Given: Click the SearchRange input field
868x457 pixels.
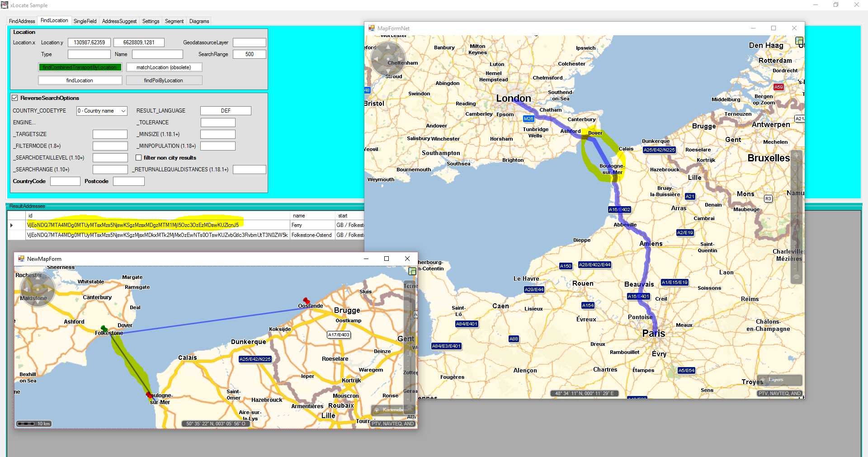Looking at the screenshot, I should click(x=249, y=54).
